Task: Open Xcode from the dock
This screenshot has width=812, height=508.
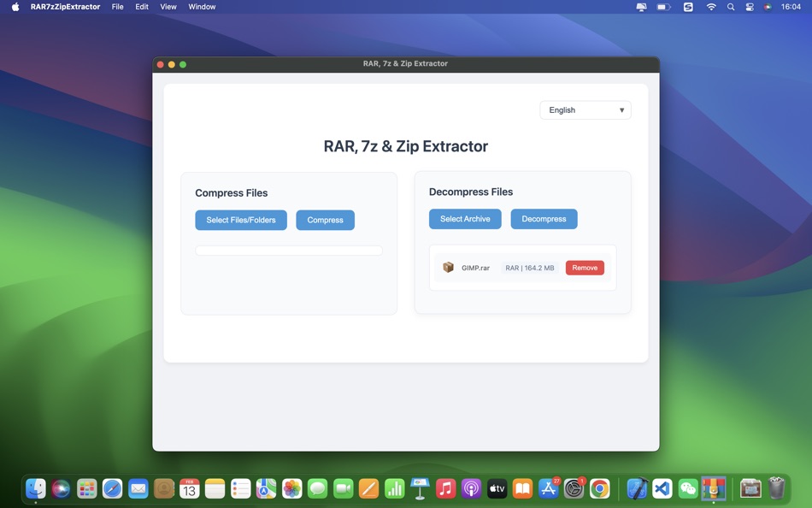Action: coord(638,488)
